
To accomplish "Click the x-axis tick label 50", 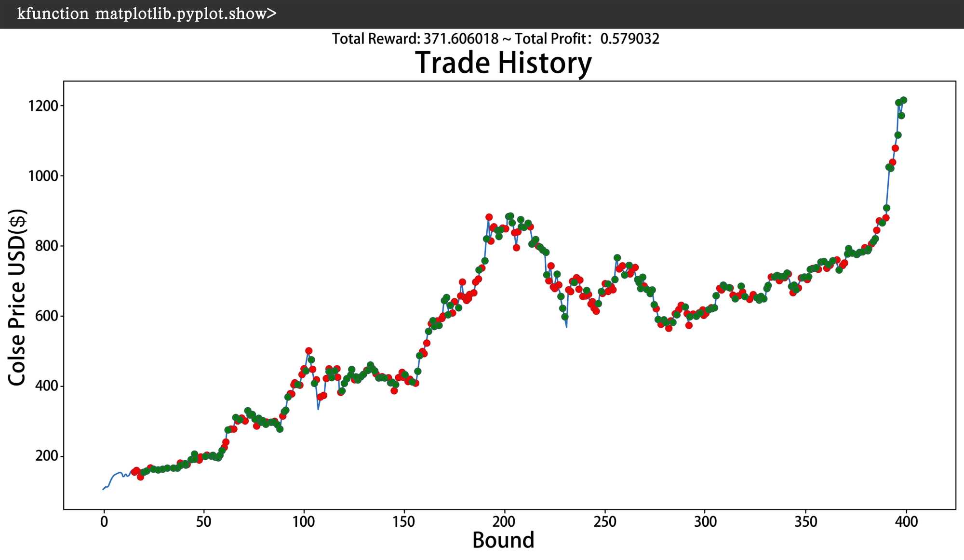I will tap(203, 521).
